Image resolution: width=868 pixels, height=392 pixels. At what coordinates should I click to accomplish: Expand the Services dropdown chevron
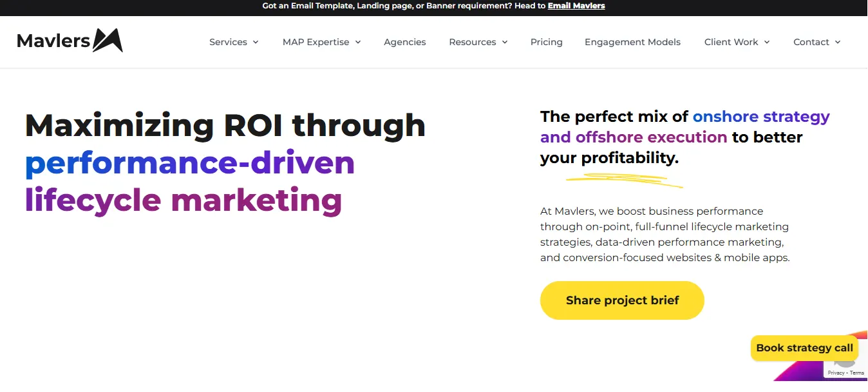point(256,42)
